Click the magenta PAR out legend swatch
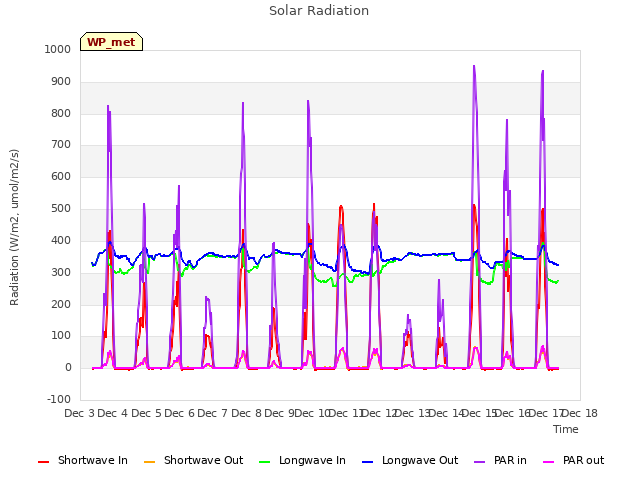640x480 pixels. pyautogui.click(x=549, y=462)
